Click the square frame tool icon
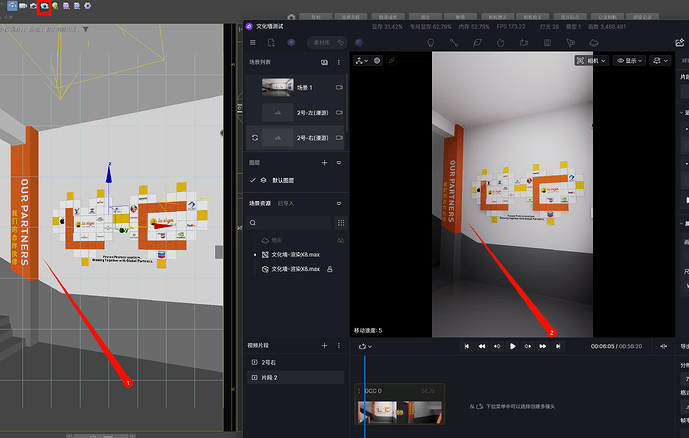The image size is (689, 438). click(547, 43)
